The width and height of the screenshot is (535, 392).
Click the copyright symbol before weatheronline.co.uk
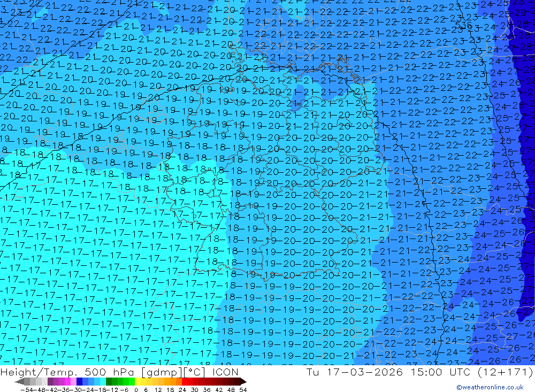click(458, 387)
